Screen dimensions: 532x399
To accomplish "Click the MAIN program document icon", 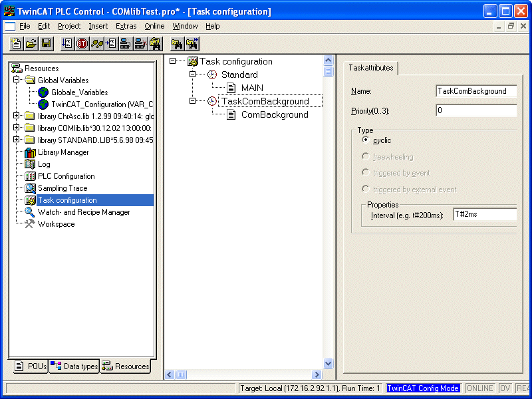I will click(231, 88).
